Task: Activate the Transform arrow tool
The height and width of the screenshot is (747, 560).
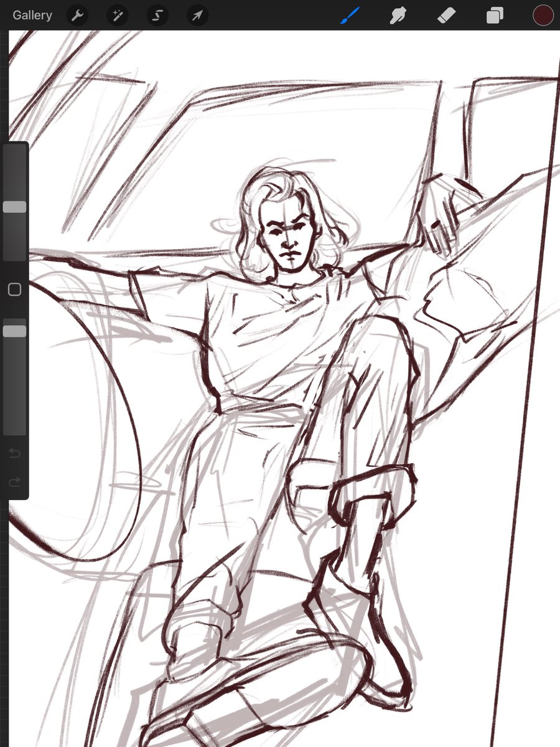Action: point(197,16)
